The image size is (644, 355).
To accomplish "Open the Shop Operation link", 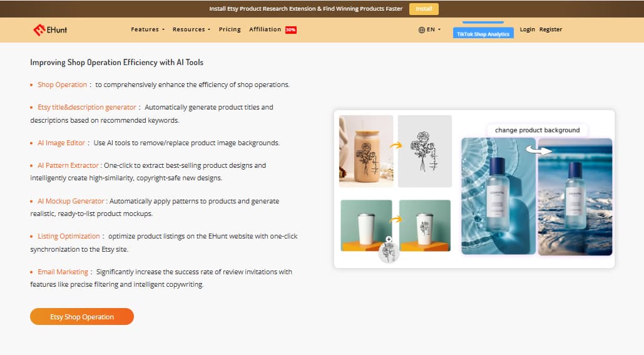I will pos(62,85).
